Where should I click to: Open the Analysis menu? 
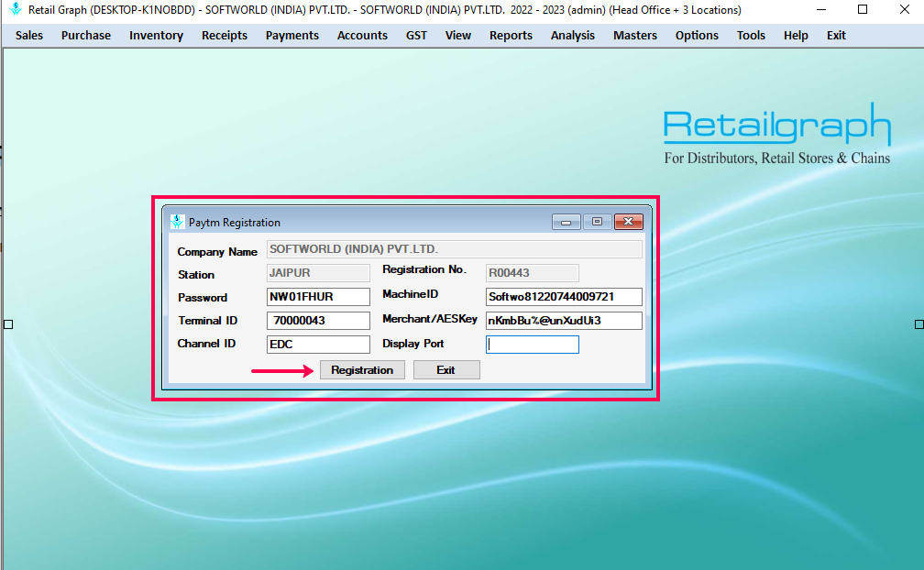pos(573,36)
